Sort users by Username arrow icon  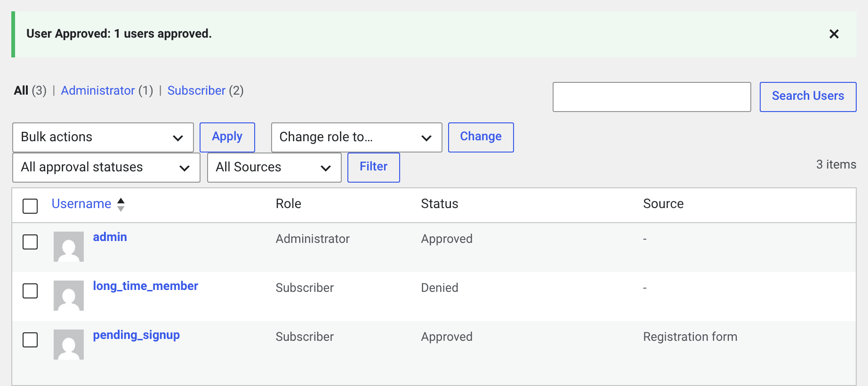coord(121,204)
